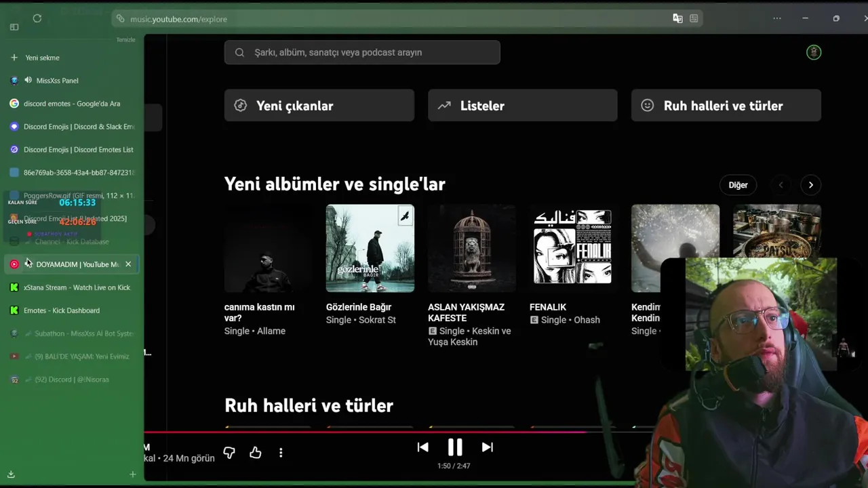Open the ASLAN YAKIŞMAZ KAFESTE cover
Image resolution: width=868 pixels, height=488 pixels.
click(x=472, y=248)
